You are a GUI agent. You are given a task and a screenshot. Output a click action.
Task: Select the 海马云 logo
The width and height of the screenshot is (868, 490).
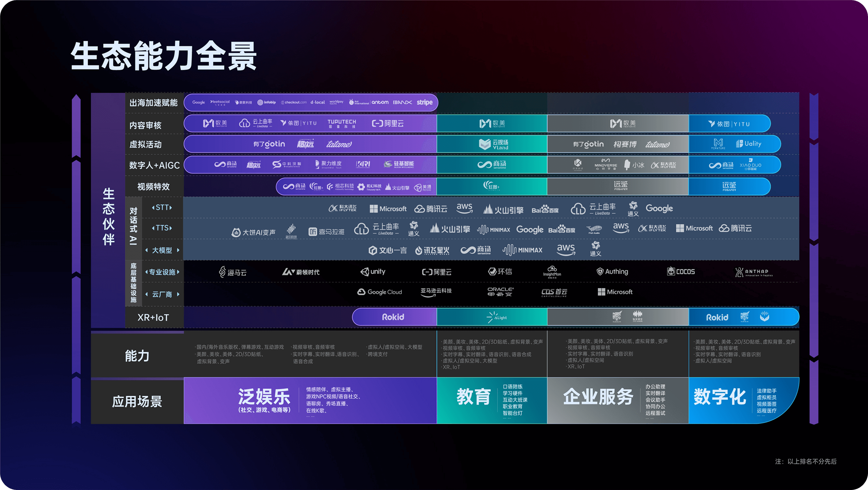coord(233,272)
